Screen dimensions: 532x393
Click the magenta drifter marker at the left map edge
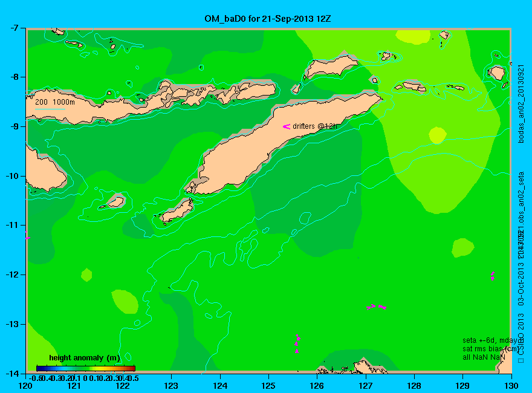27,236
